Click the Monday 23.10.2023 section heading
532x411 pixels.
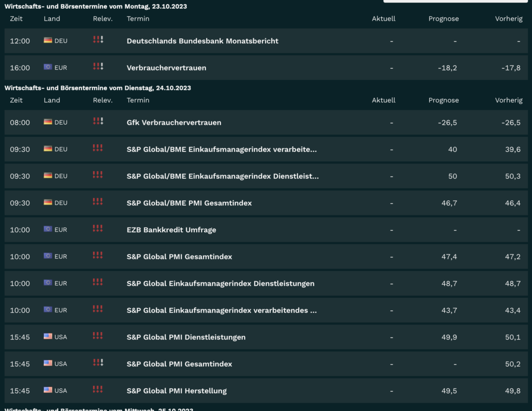click(96, 6)
